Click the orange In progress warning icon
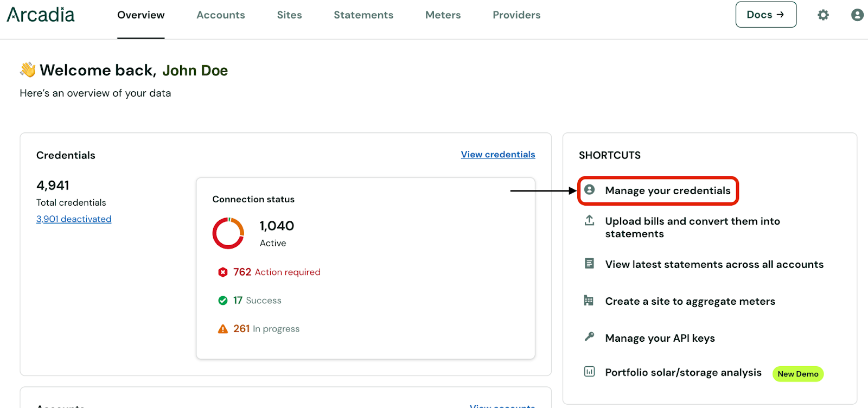Screen dimensions: 868x408 point(222,329)
